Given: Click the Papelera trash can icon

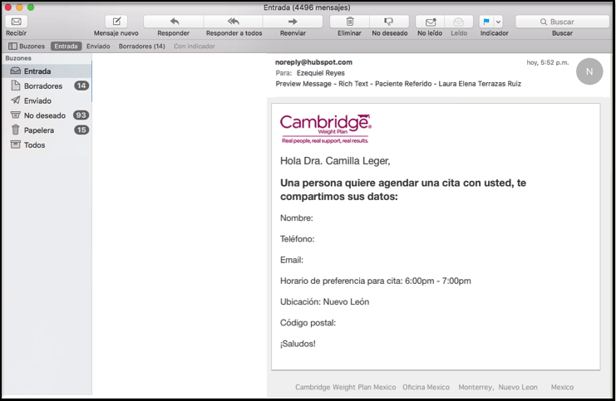Looking at the screenshot, I should pos(15,130).
